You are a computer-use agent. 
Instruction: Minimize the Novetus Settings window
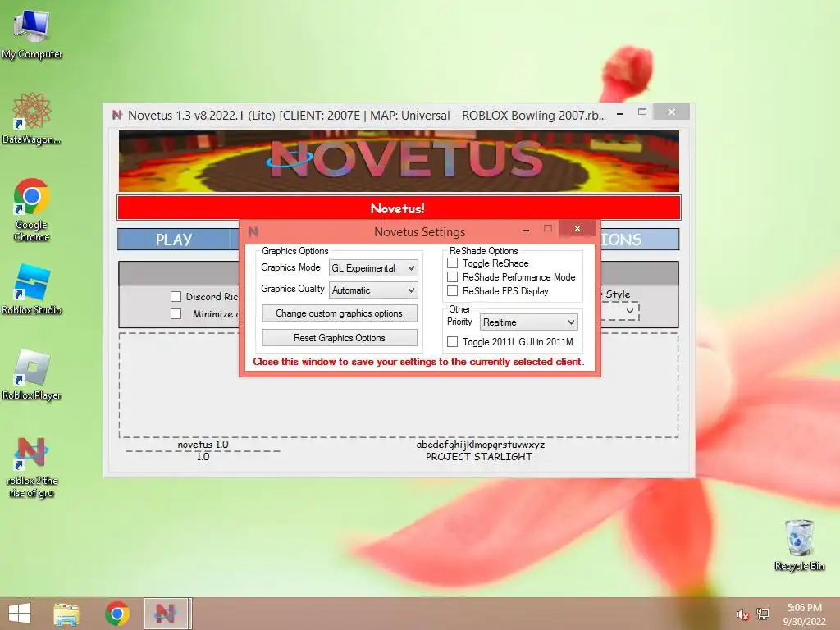pos(526,230)
